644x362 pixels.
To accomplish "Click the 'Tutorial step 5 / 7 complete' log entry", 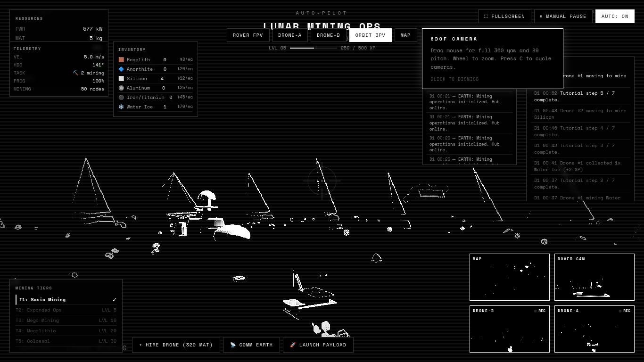I will pyautogui.click(x=580, y=97).
